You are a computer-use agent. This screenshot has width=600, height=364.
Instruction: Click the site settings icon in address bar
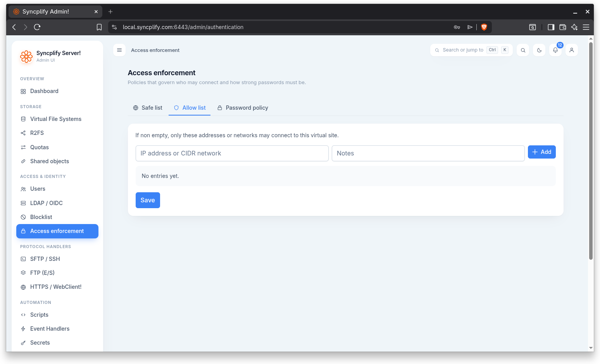114,27
